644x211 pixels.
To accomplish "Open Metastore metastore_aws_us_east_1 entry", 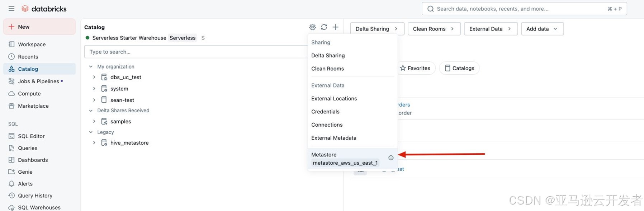I will (352, 159).
